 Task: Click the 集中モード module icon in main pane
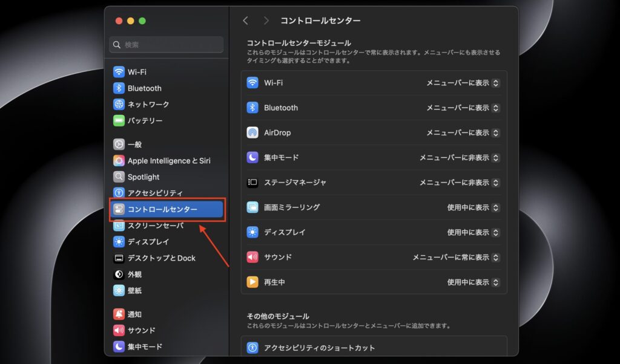(252, 158)
